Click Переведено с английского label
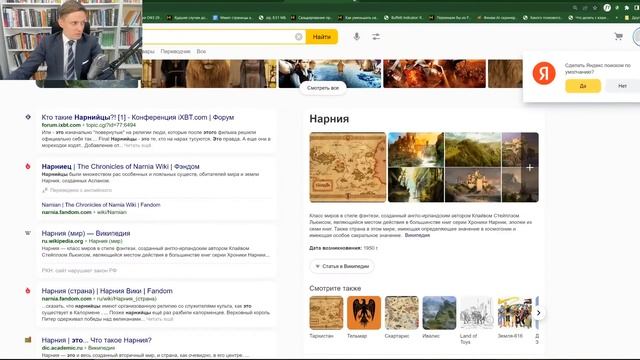640x360 pixels. [x=77, y=190]
